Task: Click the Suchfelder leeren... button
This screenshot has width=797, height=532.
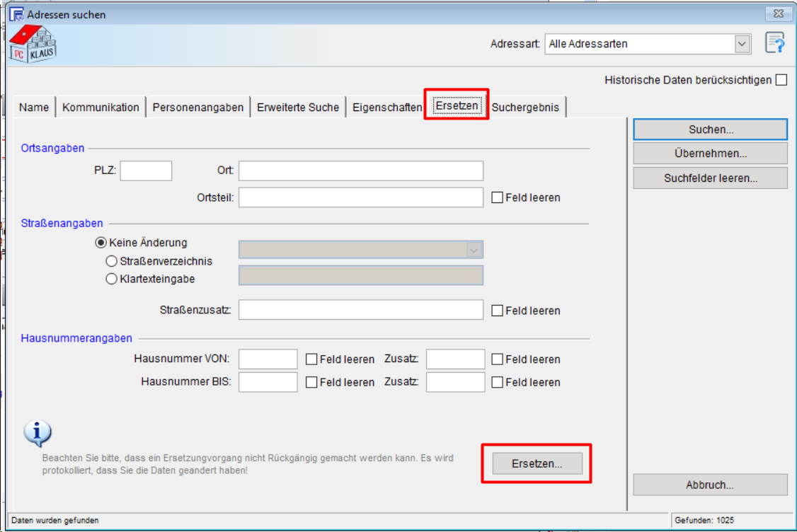Action: pyautogui.click(x=710, y=178)
